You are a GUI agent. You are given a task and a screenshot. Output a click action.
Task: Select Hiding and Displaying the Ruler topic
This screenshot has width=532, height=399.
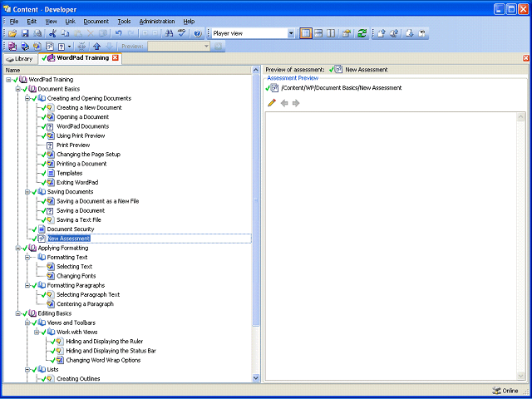click(x=105, y=342)
